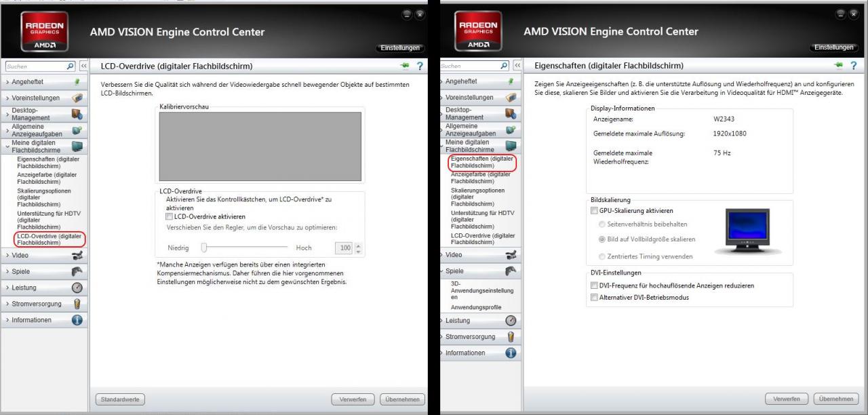This screenshot has height=415, width=868.
Task: Click Leistung clock icon in left window
Action: 77,288
